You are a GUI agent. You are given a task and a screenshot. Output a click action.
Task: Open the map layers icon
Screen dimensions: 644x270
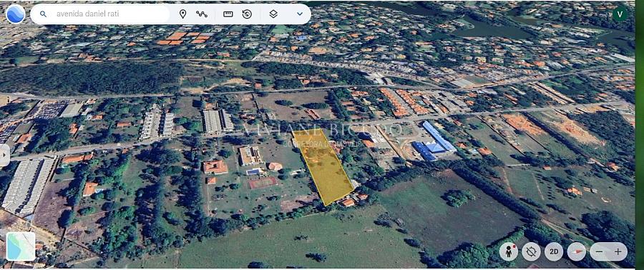(273, 14)
